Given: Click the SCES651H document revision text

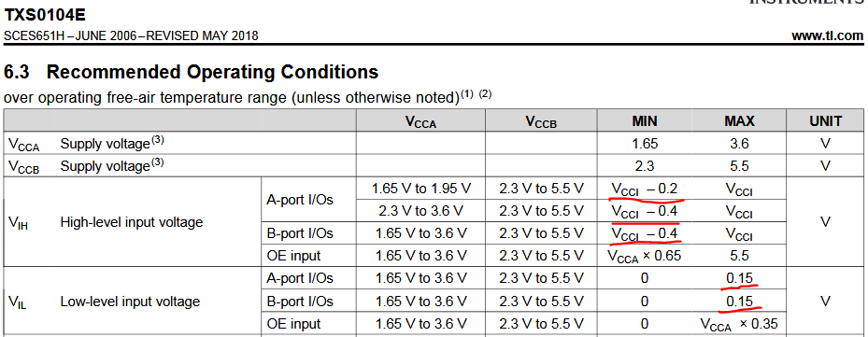Looking at the screenshot, I should (131, 36).
